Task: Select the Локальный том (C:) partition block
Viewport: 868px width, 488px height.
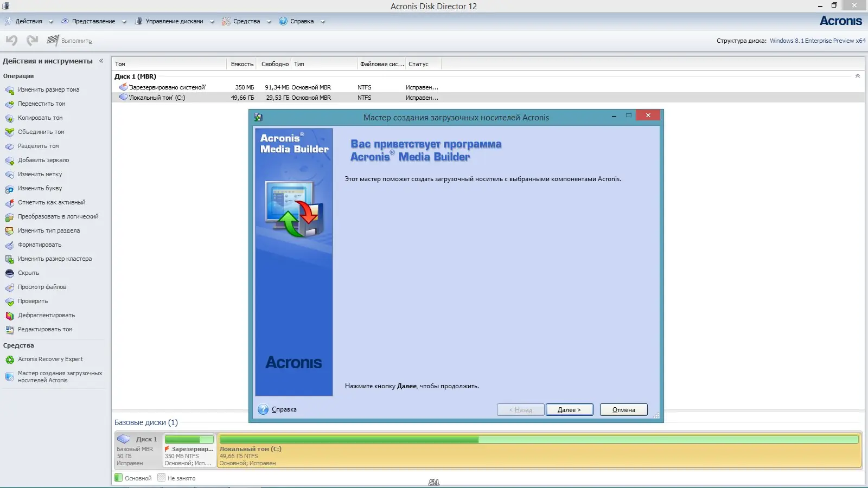Action: click(539, 450)
